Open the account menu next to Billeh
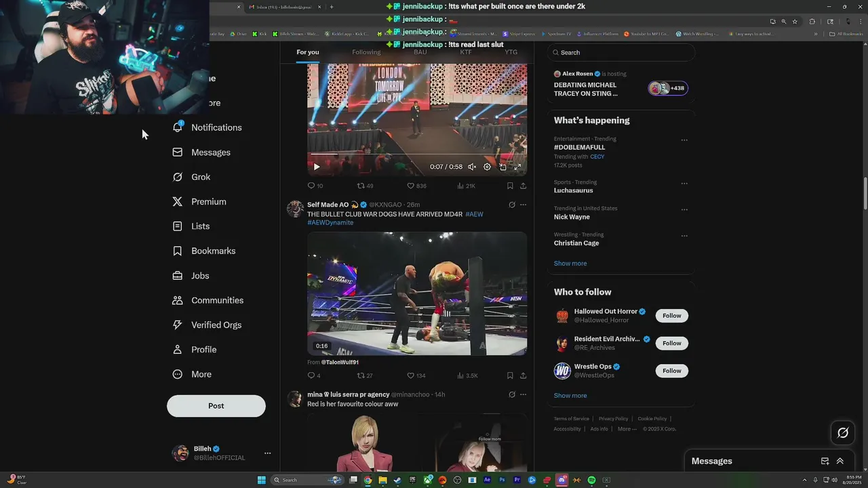Viewport: 868px width, 488px height. [x=267, y=453]
